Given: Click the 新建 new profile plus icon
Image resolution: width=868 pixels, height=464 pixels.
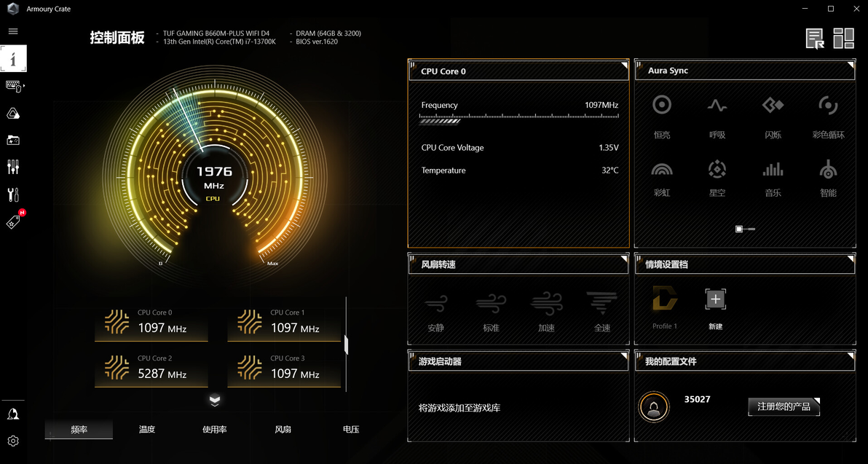Looking at the screenshot, I should tap(715, 299).
